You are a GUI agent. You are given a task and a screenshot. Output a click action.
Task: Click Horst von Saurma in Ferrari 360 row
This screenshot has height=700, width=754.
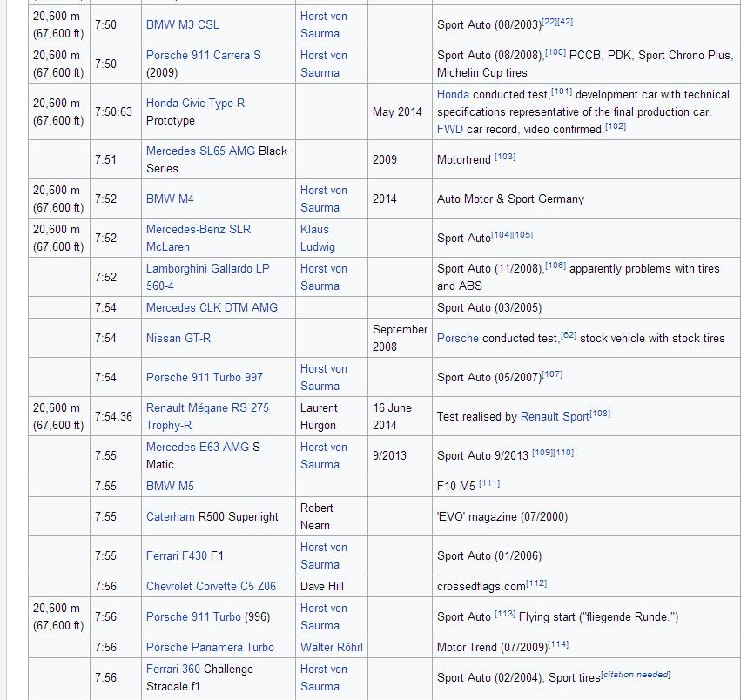click(x=324, y=678)
